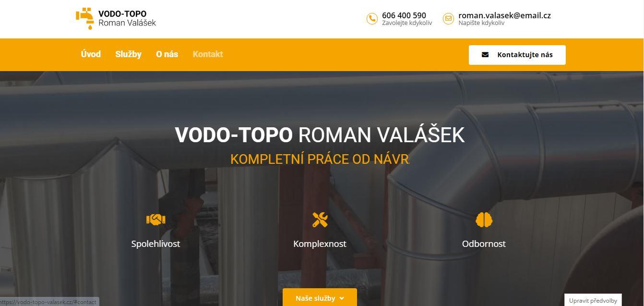This screenshot has width=644, height=306.
Task: Open the O nás menu item
Action: (167, 54)
